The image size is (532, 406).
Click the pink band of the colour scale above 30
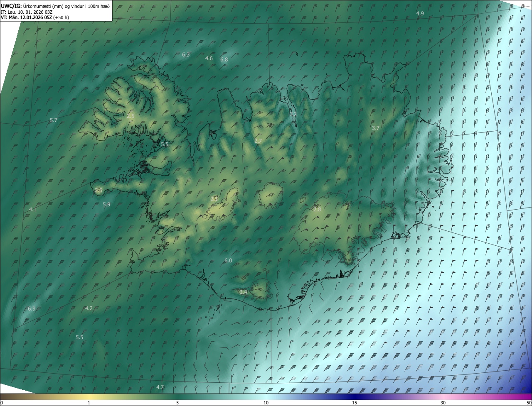[443, 397]
